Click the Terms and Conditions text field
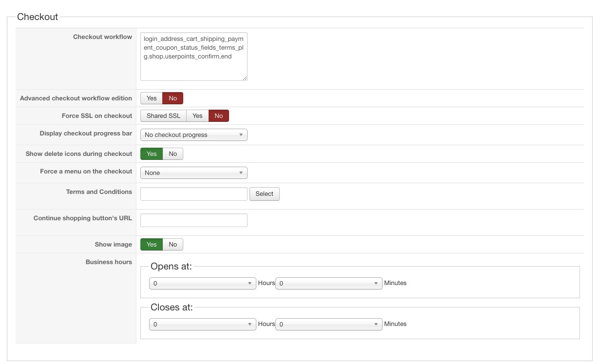 tap(193, 194)
